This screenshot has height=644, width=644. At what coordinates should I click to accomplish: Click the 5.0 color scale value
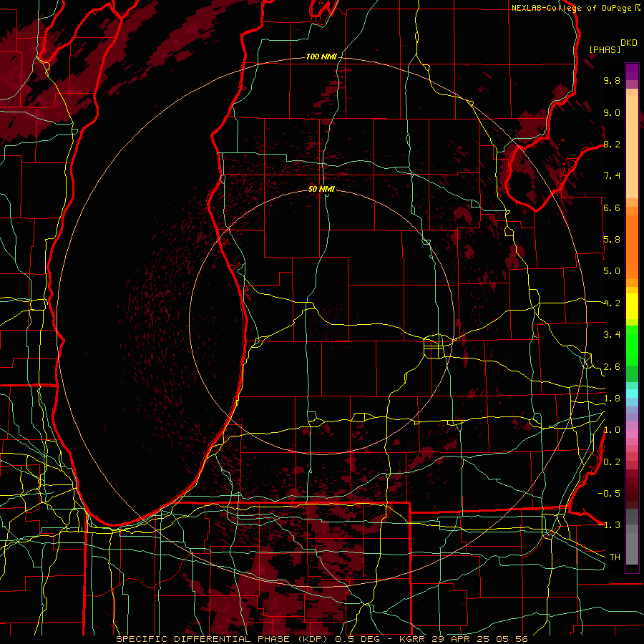click(x=612, y=271)
